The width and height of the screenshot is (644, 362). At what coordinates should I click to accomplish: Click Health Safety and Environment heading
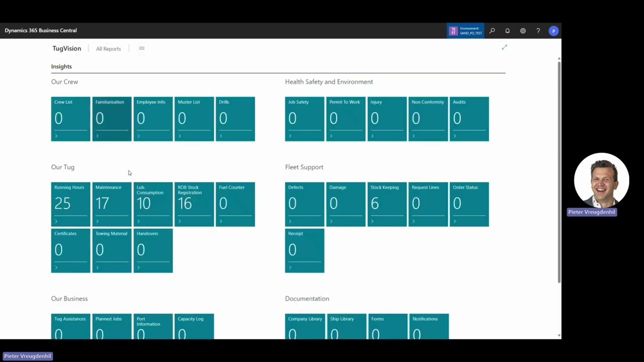(329, 82)
